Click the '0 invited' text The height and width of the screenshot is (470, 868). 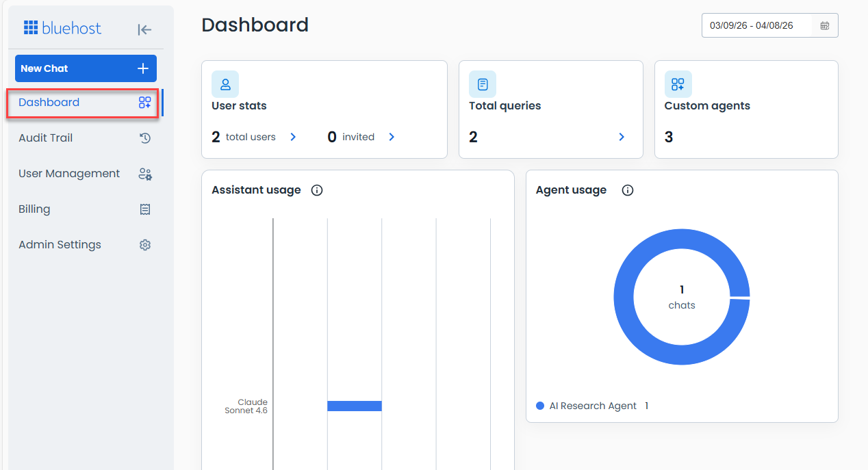click(351, 137)
